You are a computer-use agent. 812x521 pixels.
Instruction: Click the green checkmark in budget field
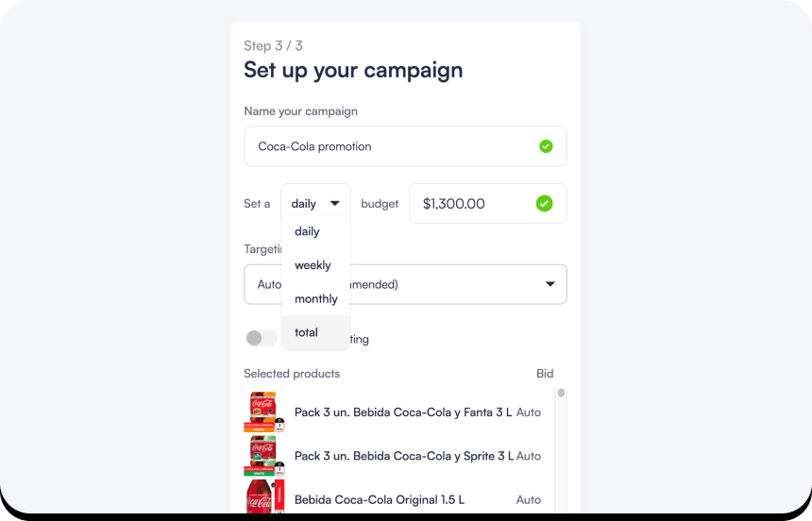coord(544,203)
